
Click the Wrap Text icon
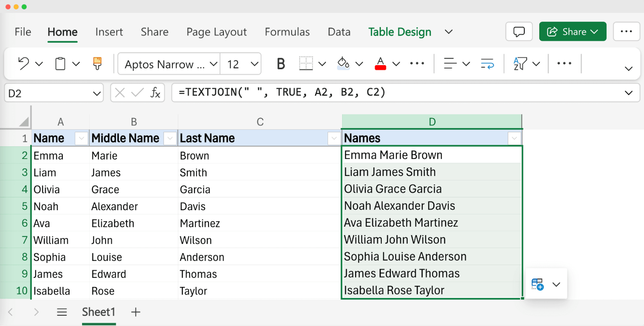pyautogui.click(x=487, y=63)
